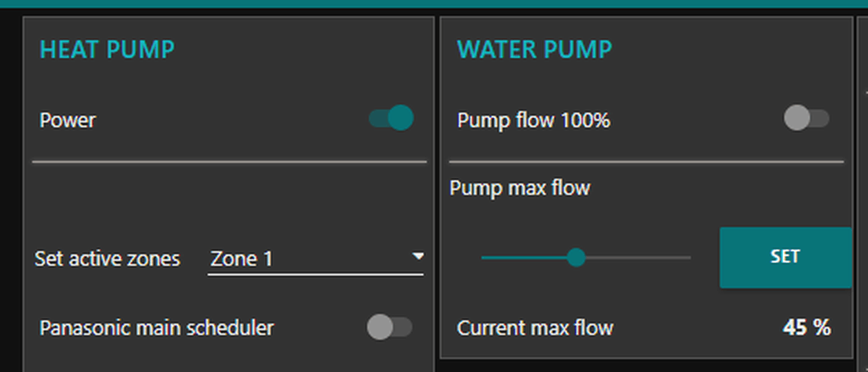
Task: Click the WATER PUMP panel heading
Action: [x=534, y=50]
